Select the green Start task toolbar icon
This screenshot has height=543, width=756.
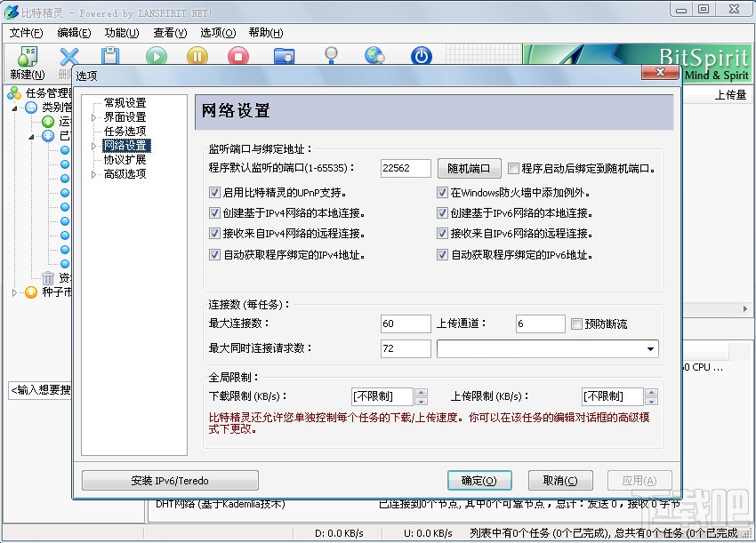coord(154,56)
